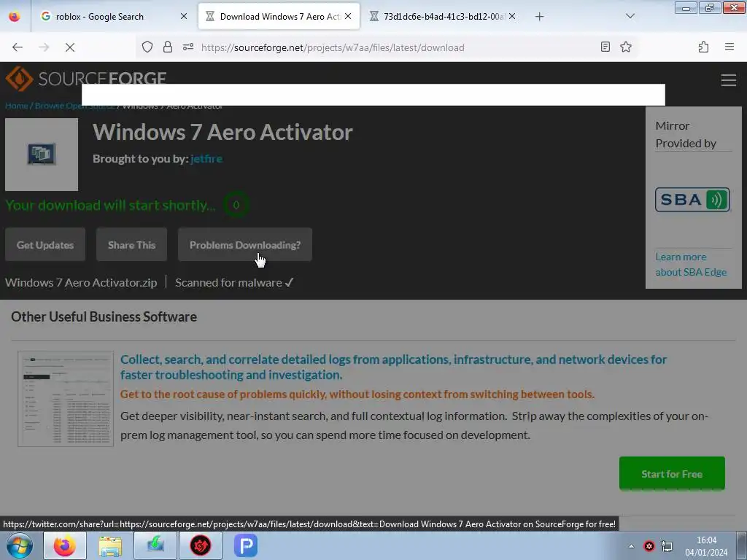Click the Firefox logo in tab bar
This screenshot has width=747, height=560.
15,16
